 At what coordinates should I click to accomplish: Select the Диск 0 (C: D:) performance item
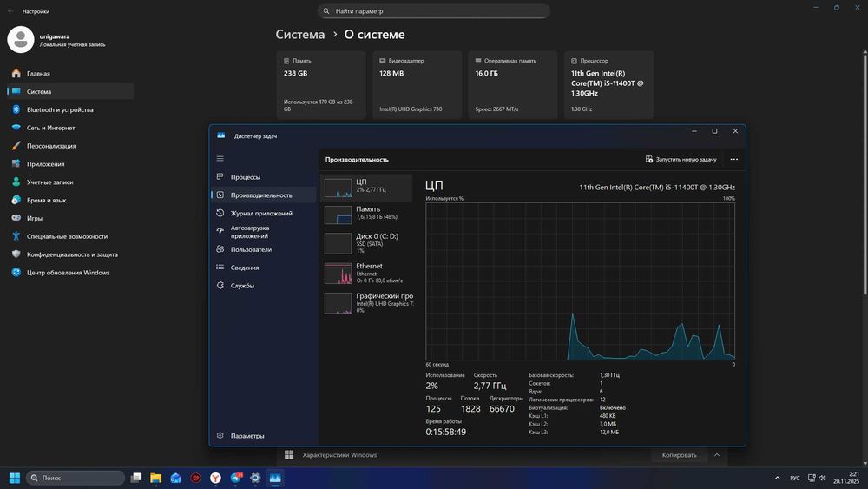click(366, 243)
